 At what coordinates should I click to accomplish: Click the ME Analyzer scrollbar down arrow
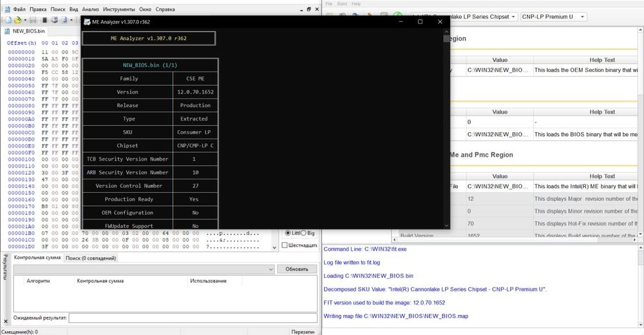point(446,225)
